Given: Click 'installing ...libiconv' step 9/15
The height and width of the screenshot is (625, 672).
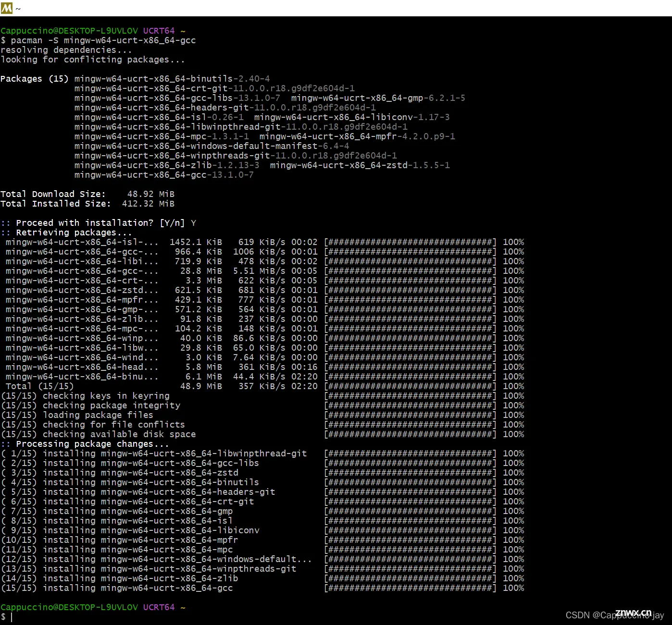Looking at the screenshot, I should point(130,530).
